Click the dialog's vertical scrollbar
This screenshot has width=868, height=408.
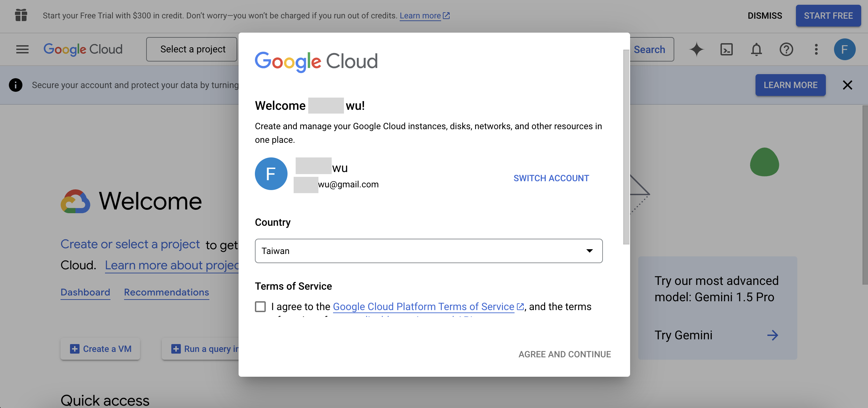point(626,147)
